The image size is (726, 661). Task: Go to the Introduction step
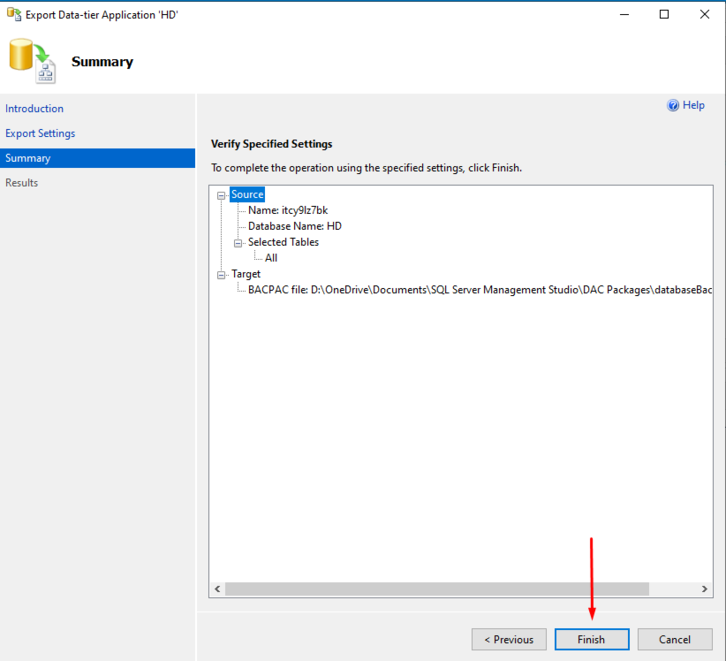(x=34, y=108)
